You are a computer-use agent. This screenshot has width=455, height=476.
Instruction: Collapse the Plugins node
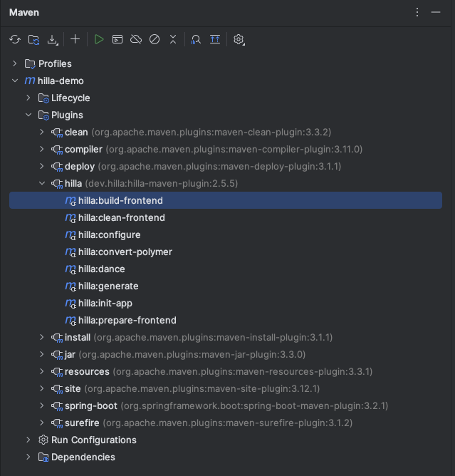point(28,115)
